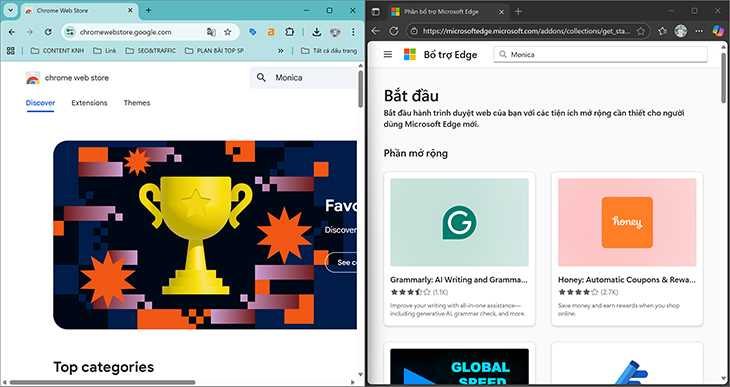Image resolution: width=730 pixels, height=387 pixels.
Task: Click See collection button on banner
Action: pos(341,262)
